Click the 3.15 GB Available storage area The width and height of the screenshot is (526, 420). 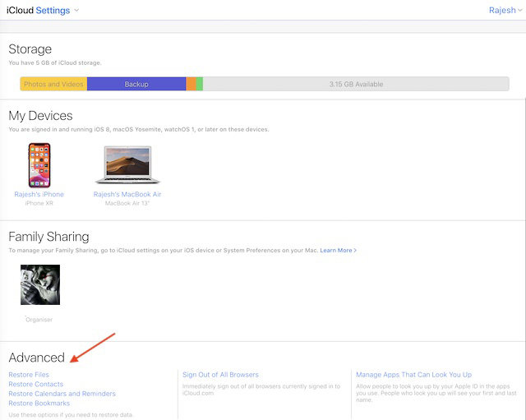(x=355, y=84)
